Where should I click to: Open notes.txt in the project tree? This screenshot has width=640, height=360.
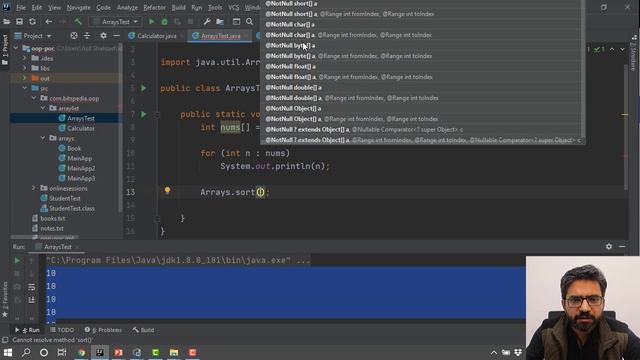tap(52, 228)
